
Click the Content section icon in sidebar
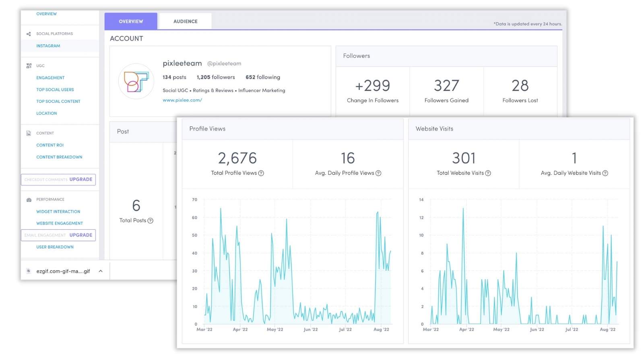[x=29, y=133]
